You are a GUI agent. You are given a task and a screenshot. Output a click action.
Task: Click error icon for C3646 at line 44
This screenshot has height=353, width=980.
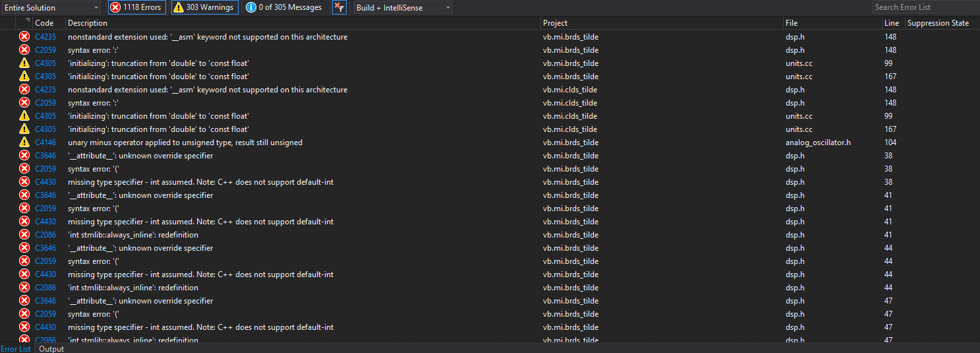tap(24, 248)
